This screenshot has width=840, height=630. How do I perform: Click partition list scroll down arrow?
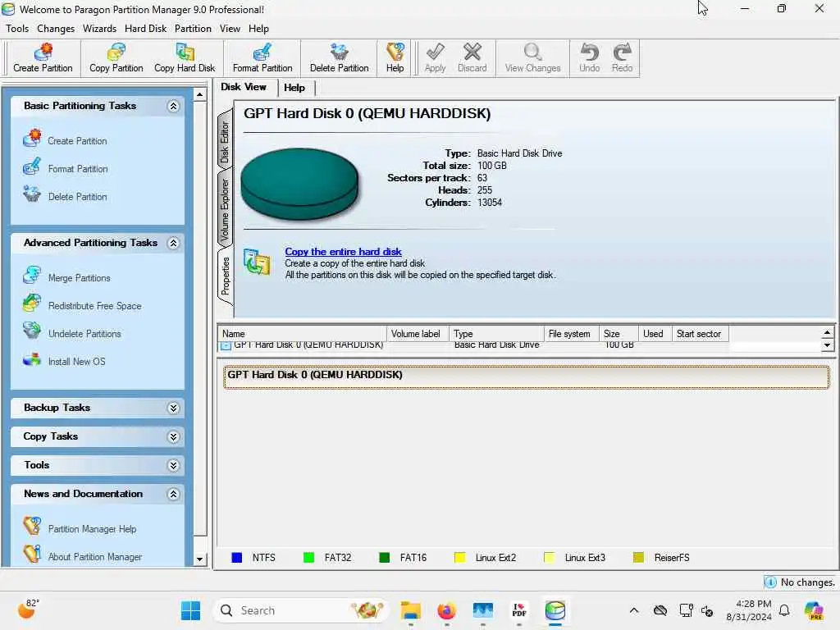(827, 345)
